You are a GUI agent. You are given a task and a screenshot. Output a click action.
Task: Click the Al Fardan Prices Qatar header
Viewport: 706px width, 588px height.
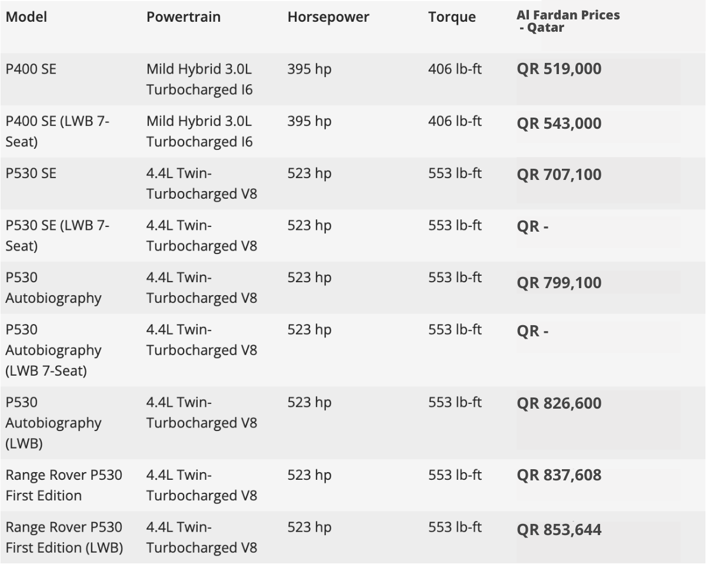(568, 21)
